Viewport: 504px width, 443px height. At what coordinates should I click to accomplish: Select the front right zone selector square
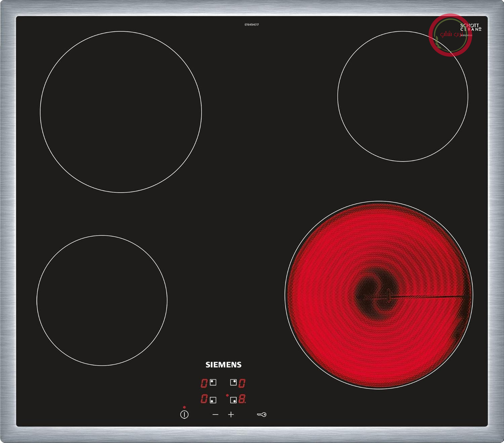[x=233, y=400]
